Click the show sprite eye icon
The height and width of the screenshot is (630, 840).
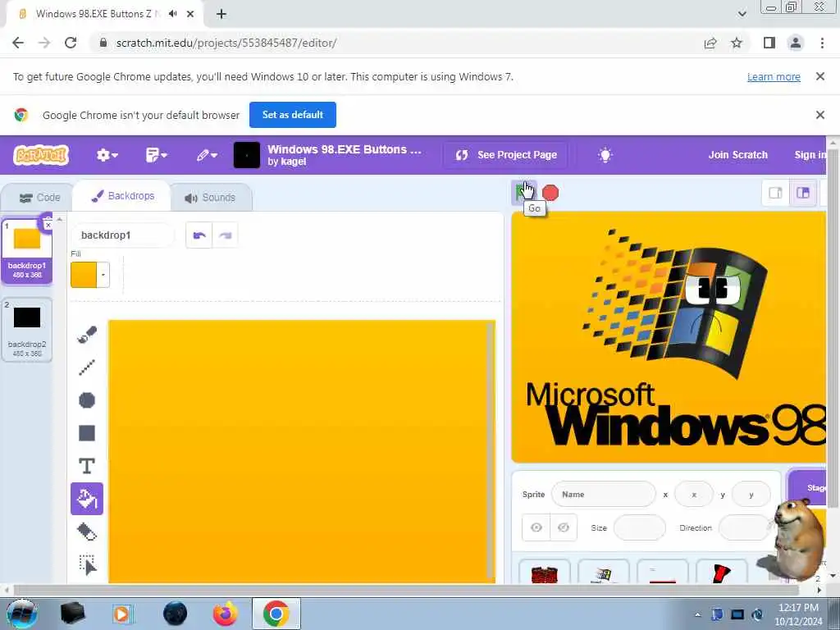tap(536, 527)
